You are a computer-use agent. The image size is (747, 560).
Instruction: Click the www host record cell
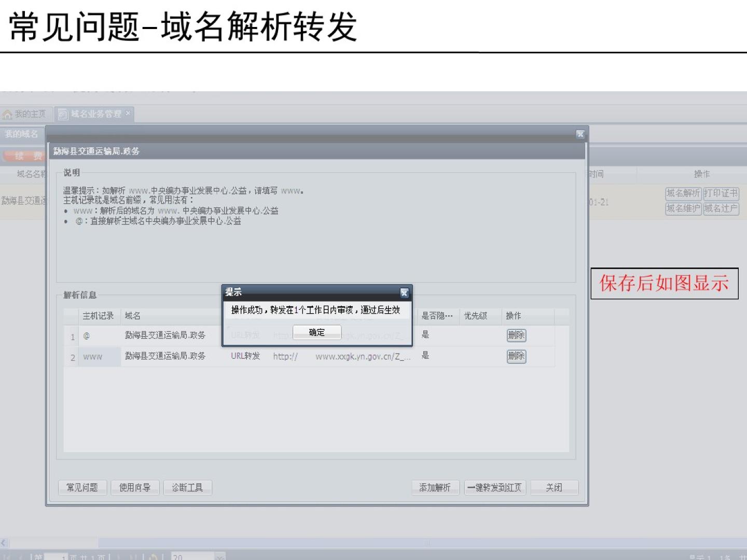tap(99, 357)
